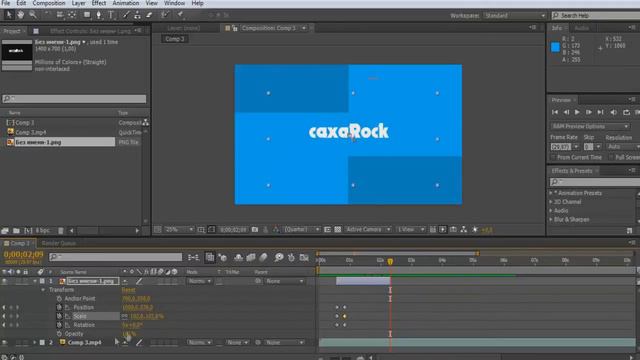Select the Type text tool
Image resolution: width=640 pixels, height=360 pixels.
(x=111, y=15)
